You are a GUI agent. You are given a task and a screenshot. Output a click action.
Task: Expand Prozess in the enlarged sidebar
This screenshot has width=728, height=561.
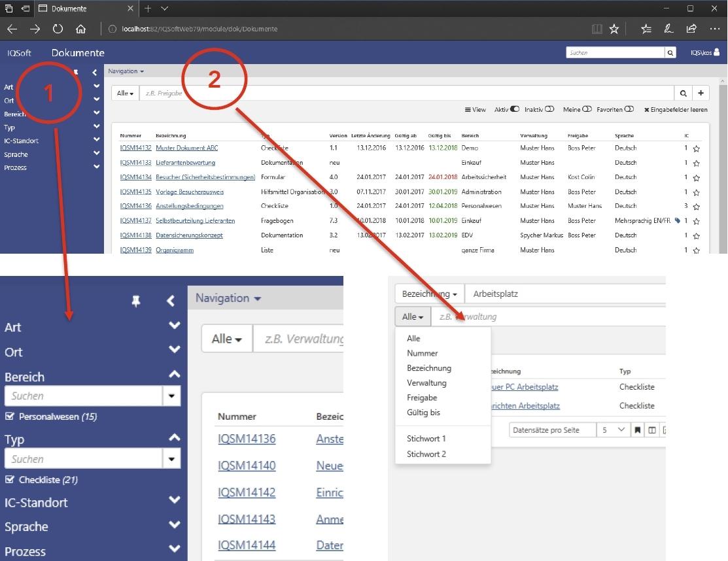174,549
